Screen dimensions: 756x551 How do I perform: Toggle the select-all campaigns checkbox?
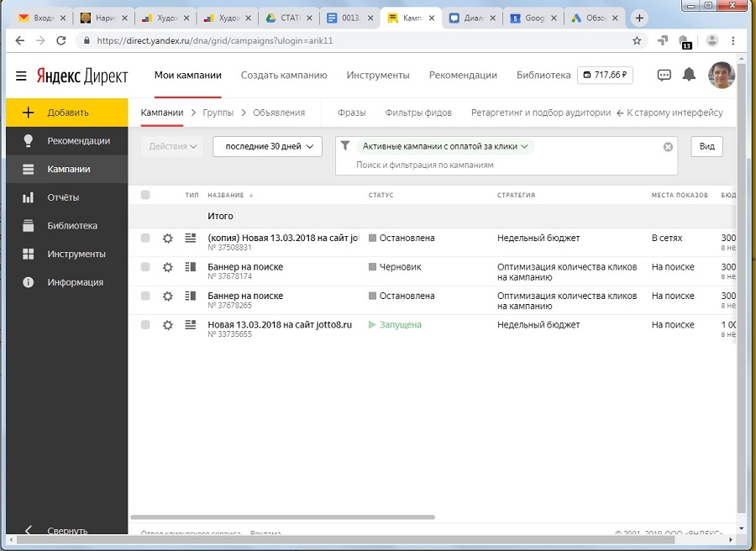[145, 195]
